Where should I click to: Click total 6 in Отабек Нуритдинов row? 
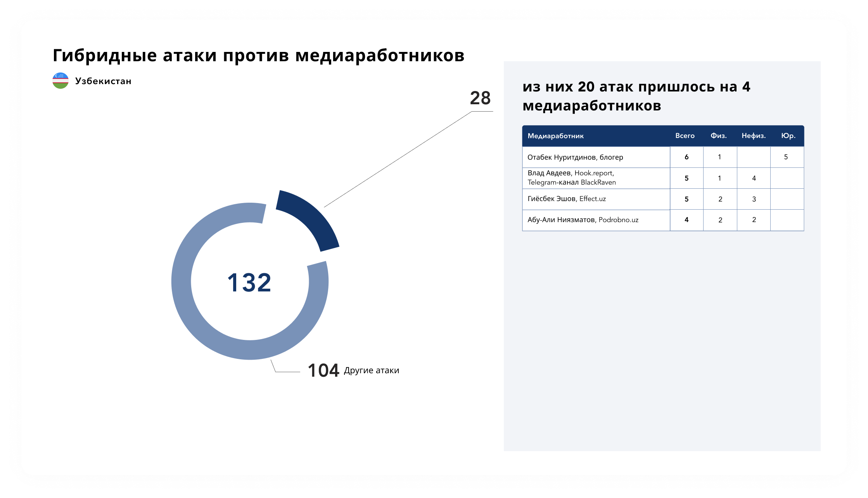[x=686, y=157]
